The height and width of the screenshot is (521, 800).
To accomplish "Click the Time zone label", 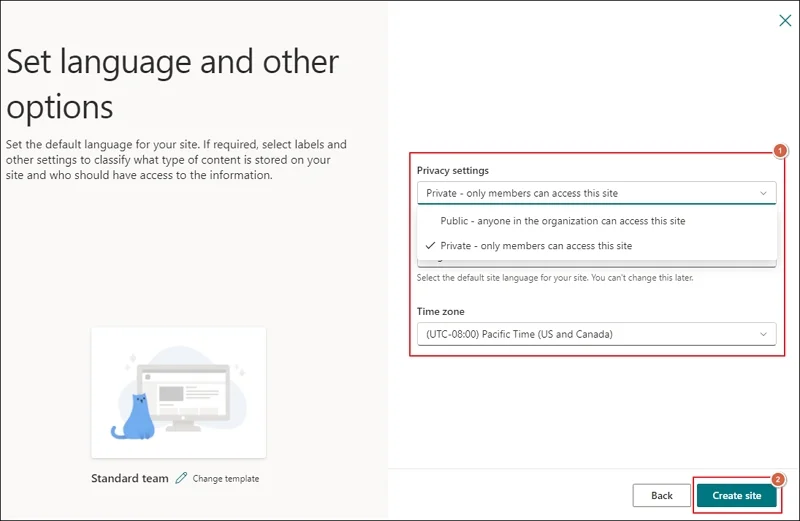I will pos(440,311).
